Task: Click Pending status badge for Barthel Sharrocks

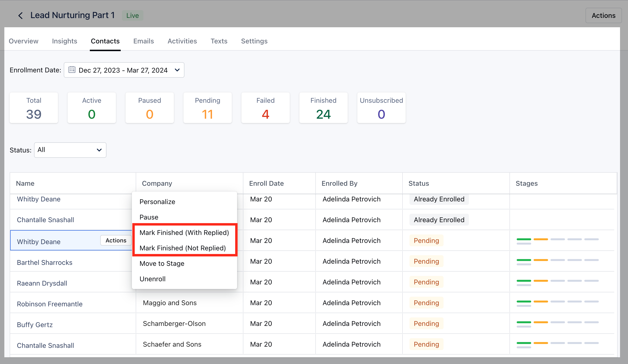Action: pyautogui.click(x=426, y=261)
